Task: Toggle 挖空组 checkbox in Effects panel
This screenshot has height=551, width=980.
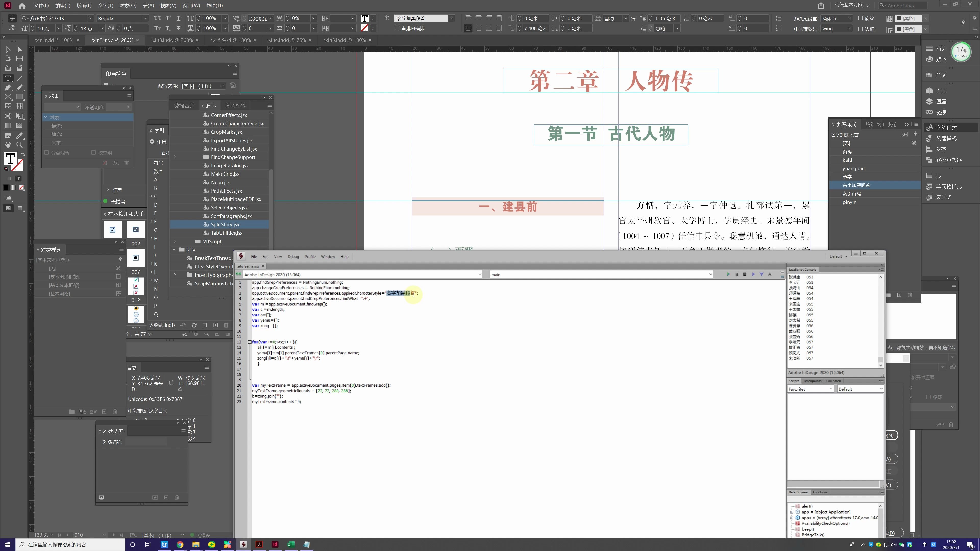Action: tap(94, 153)
